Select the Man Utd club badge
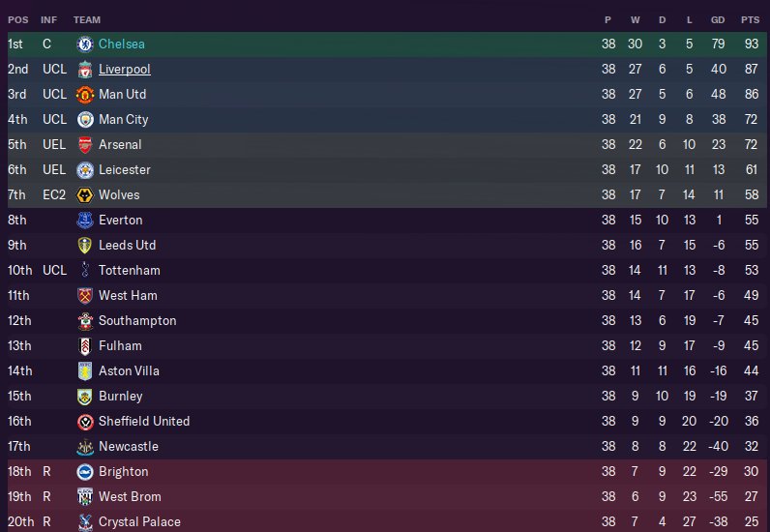770x532 pixels. pyautogui.click(x=85, y=95)
